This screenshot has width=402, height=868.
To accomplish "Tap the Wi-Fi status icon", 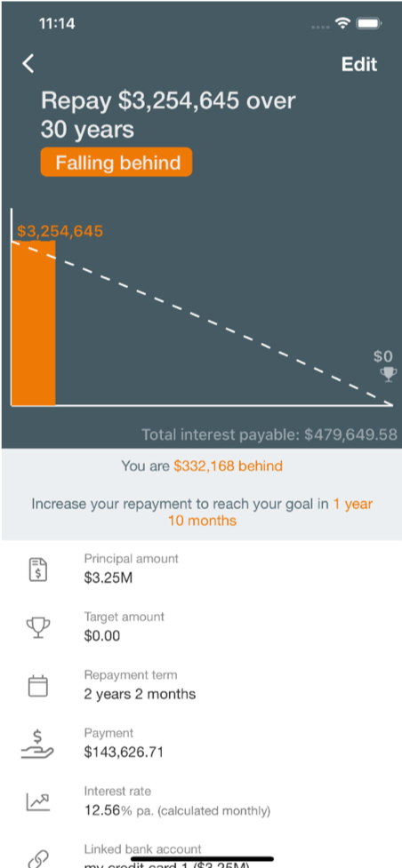I will click(x=342, y=24).
